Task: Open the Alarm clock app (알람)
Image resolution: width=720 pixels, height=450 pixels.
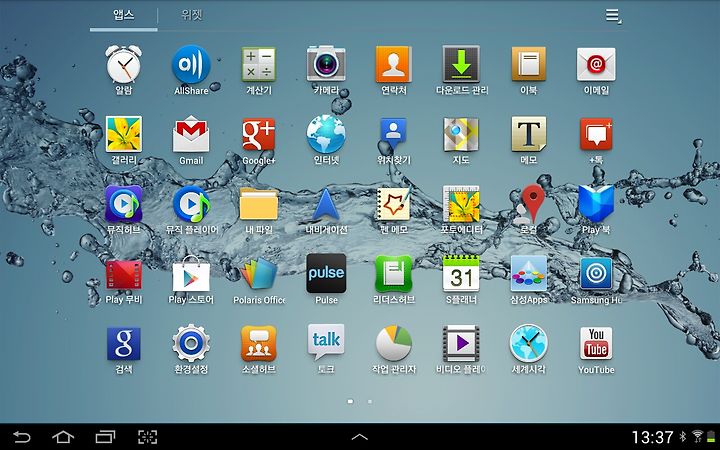Action: (124, 64)
